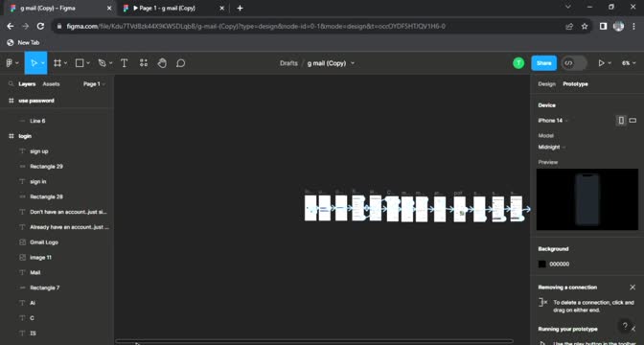Set device orientation to landscape

click(632, 121)
